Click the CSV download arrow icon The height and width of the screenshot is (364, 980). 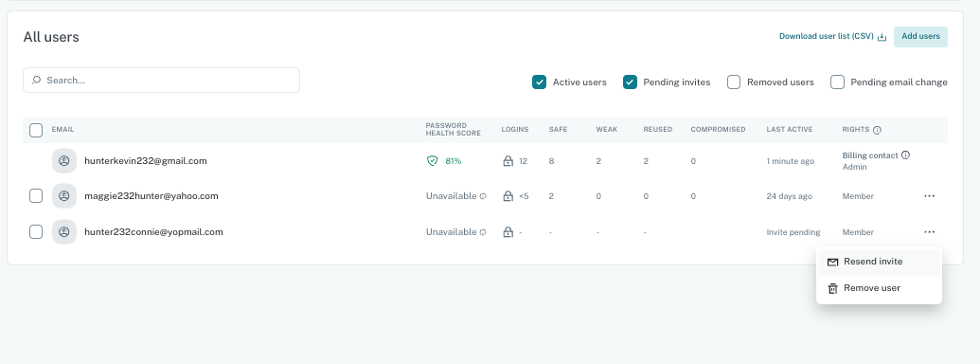pos(882,37)
